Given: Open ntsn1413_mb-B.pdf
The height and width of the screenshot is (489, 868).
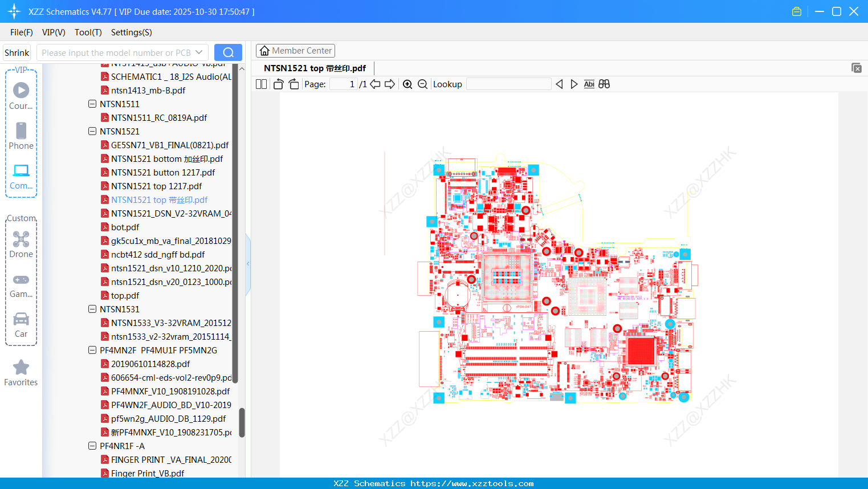Looking at the screenshot, I should click(x=148, y=91).
